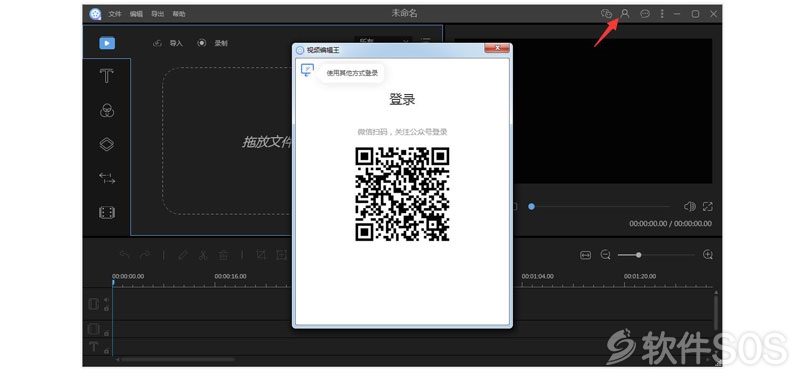This screenshot has height=374, width=800.
Task: Click the Zoom-to-fit timeline icon
Action: tap(585, 255)
